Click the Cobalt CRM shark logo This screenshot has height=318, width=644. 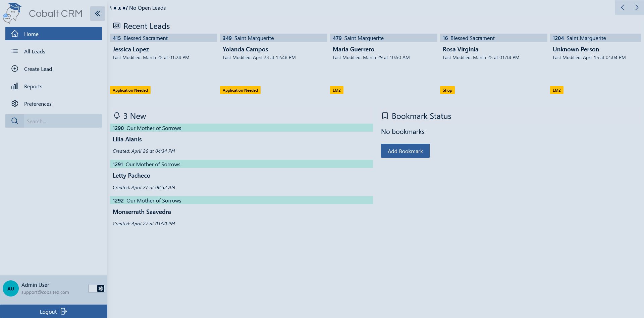pyautogui.click(x=11, y=13)
